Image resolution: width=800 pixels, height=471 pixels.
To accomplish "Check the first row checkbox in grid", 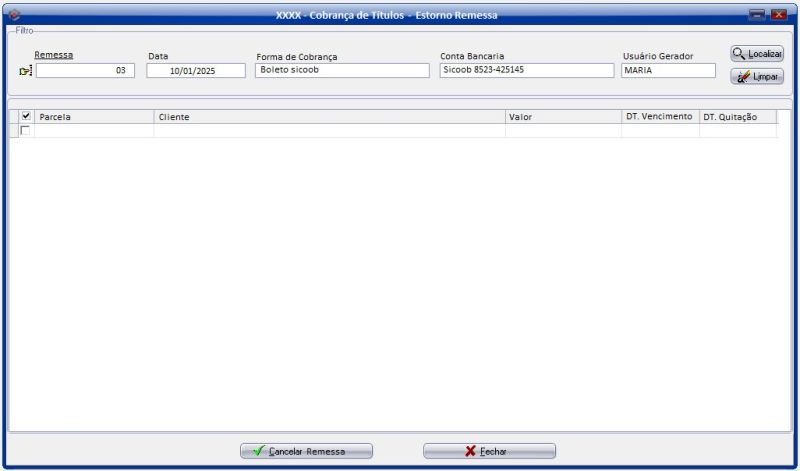I will (x=25, y=131).
